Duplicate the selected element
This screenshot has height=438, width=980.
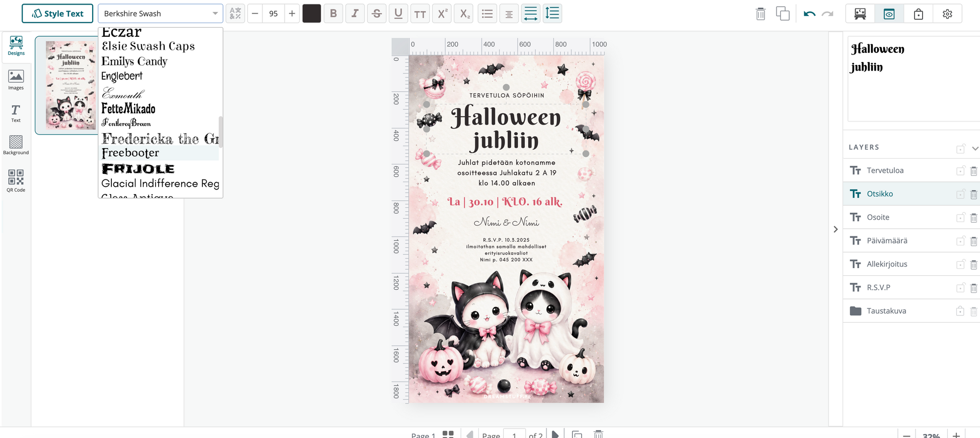(783, 14)
